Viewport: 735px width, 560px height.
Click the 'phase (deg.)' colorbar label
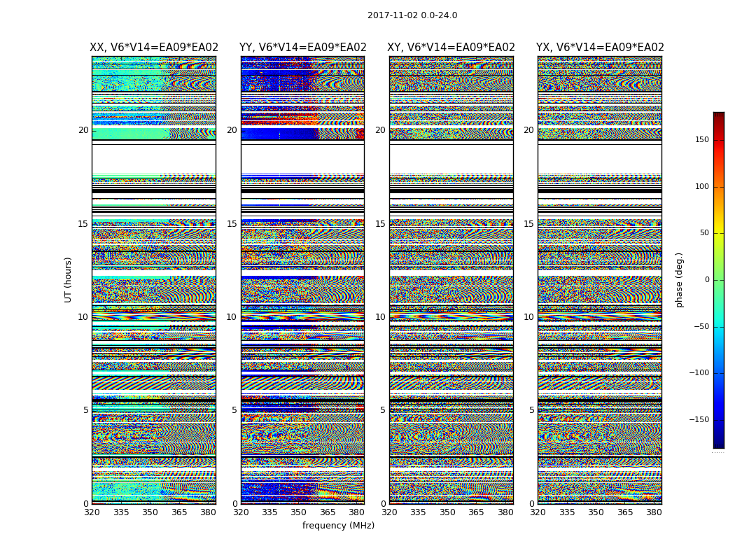tap(679, 280)
